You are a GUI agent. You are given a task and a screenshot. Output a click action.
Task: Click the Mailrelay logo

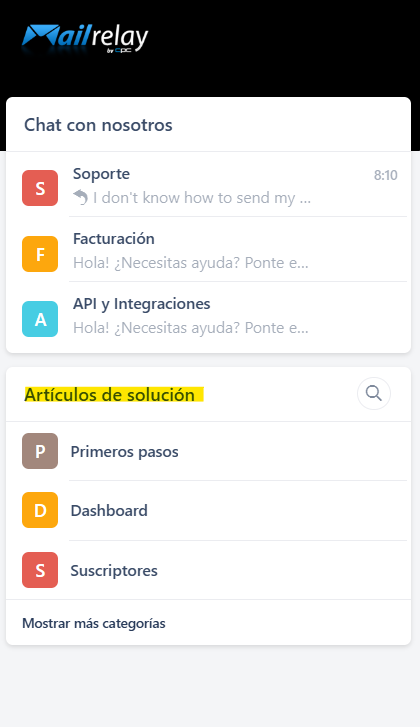[x=85, y=38]
